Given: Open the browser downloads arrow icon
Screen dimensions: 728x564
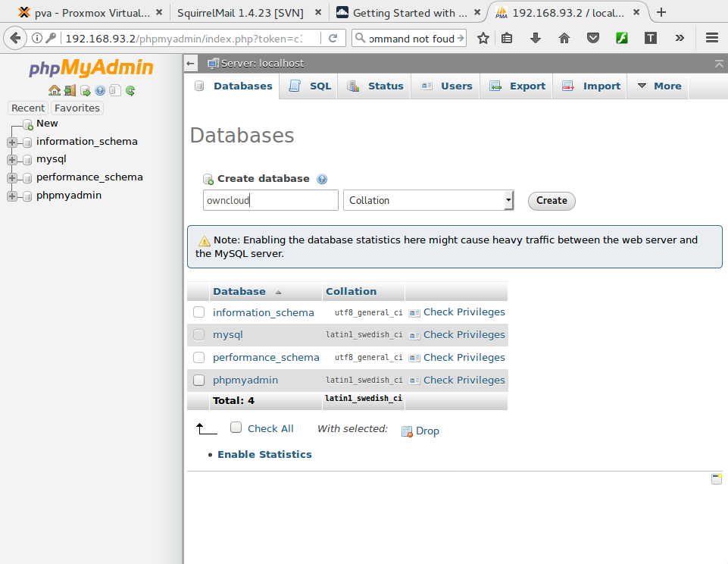Looking at the screenshot, I should tap(536, 38).
